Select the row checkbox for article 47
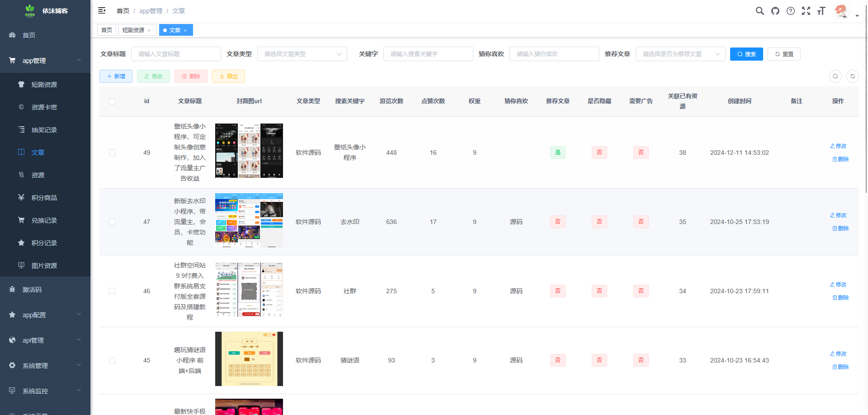Image resolution: width=868 pixels, height=415 pixels. 112,222
